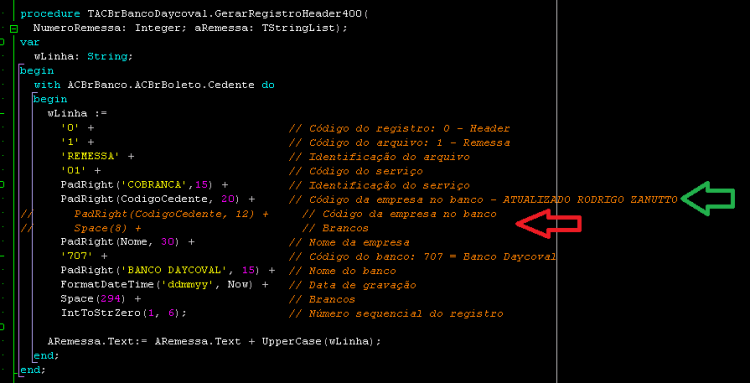Viewport: 750px width, 383px height.
Task: Click 'ATUALIZADO RODRIGO ZANUTTO' comment text
Action: [x=590, y=199]
